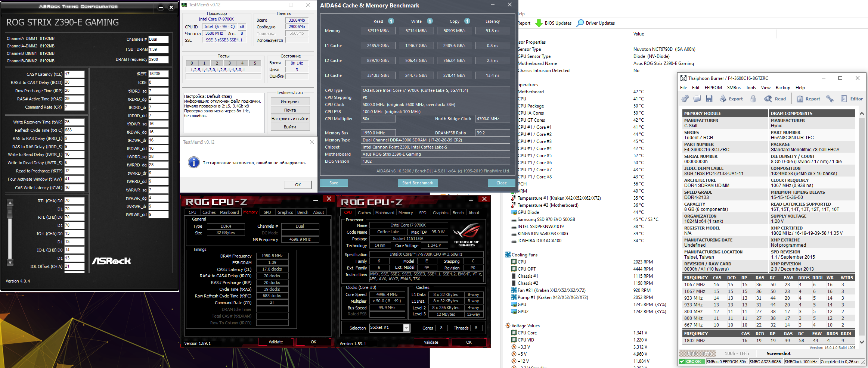Click the Thaiphoon Burner title bar app icon
The image size is (868, 368).
(x=683, y=78)
